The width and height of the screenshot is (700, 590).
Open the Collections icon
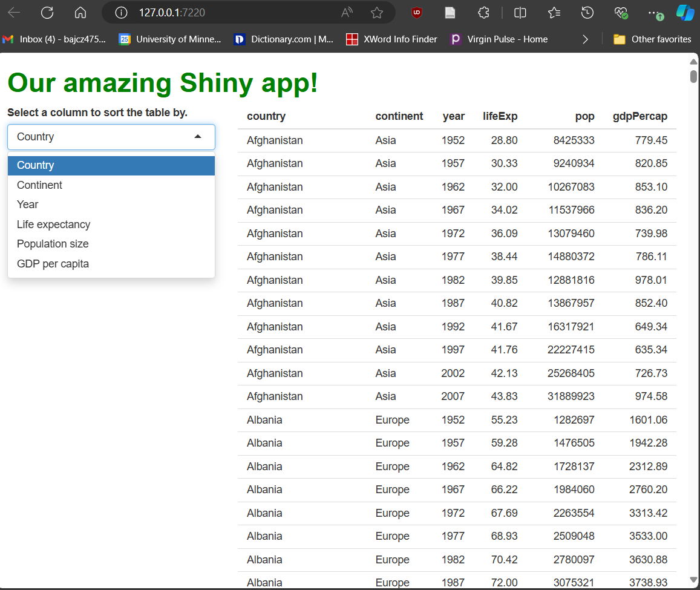click(554, 12)
